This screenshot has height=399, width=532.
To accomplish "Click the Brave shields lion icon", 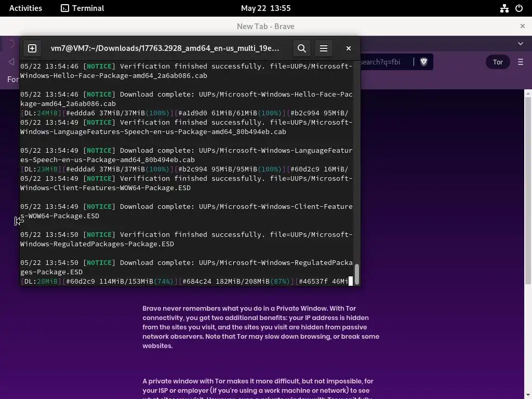I will 423,62.
